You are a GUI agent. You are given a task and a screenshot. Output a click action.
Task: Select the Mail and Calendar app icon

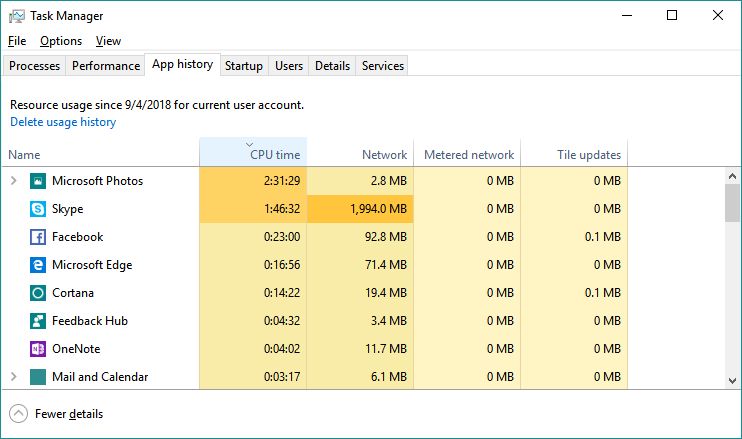click(38, 377)
